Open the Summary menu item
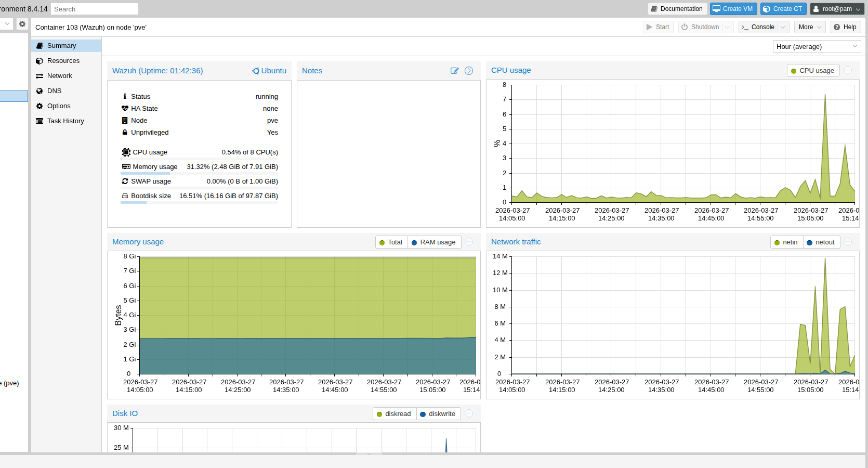This screenshot has height=468, width=868. click(66, 46)
